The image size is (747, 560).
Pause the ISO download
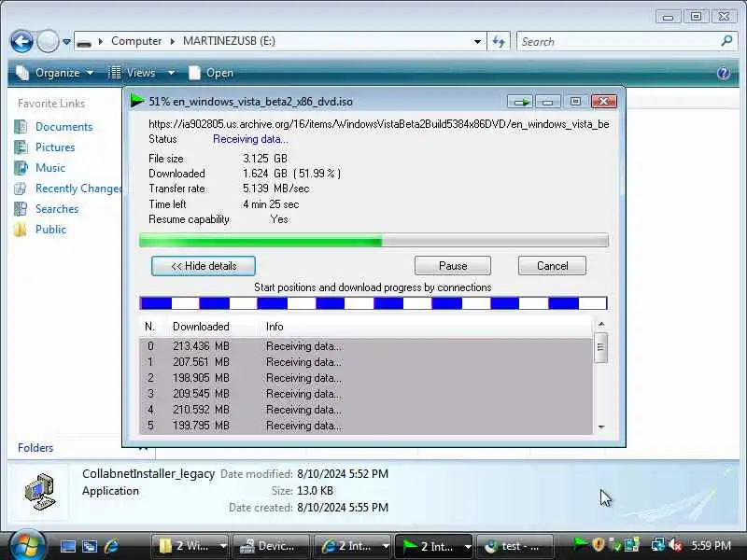453,266
